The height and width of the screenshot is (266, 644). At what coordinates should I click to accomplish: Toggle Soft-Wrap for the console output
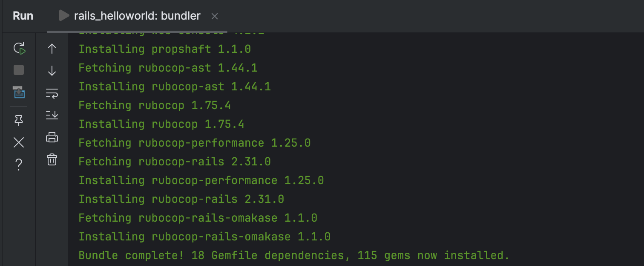[x=52, y=93]
